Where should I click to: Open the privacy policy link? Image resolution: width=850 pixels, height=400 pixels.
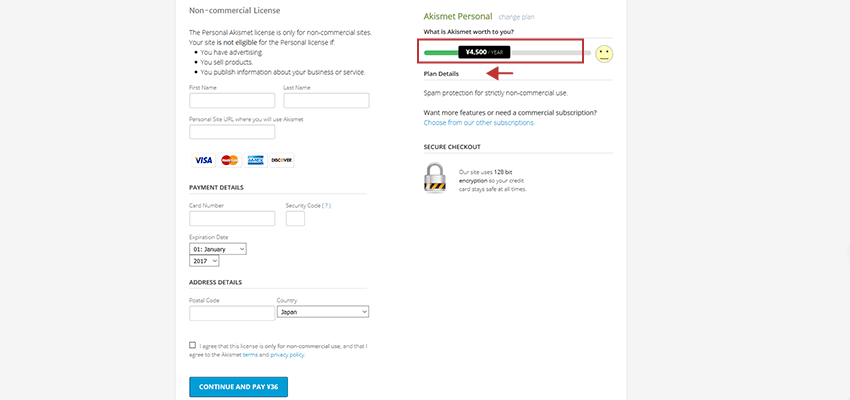click(x=287, y=355)
